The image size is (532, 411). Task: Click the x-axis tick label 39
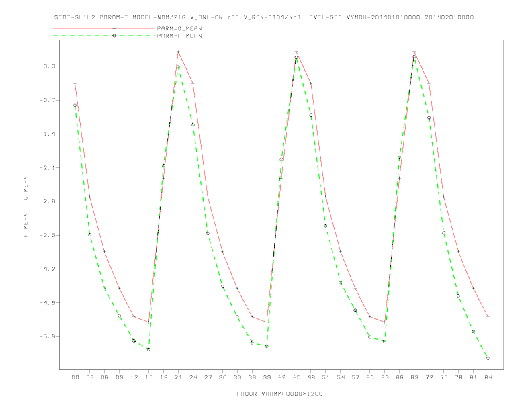267,377
